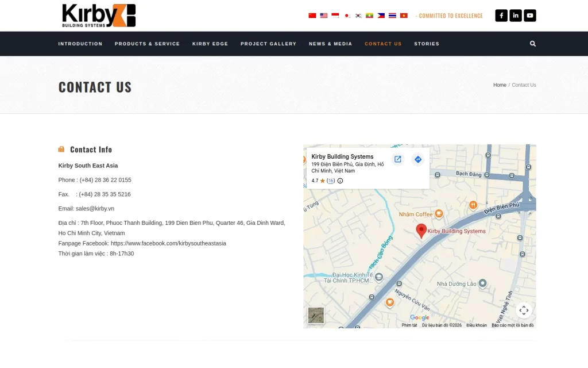Select the Japan flag
588x368 pixels.
tap(347, 16)
